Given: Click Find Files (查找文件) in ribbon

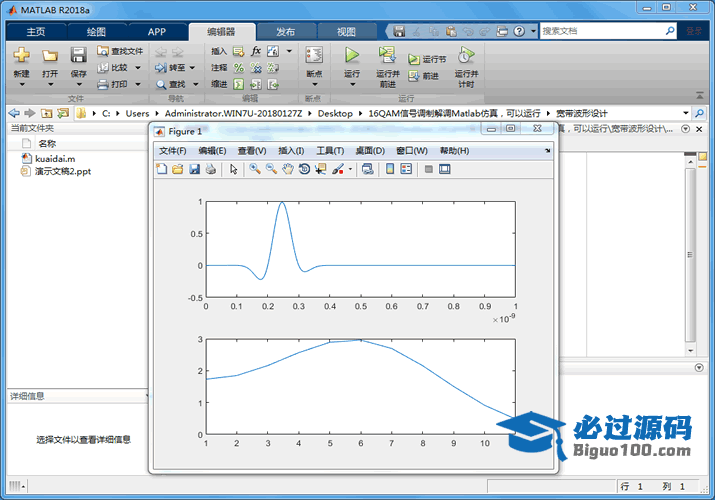Looking at the screenshot, I should pos(120,51).
